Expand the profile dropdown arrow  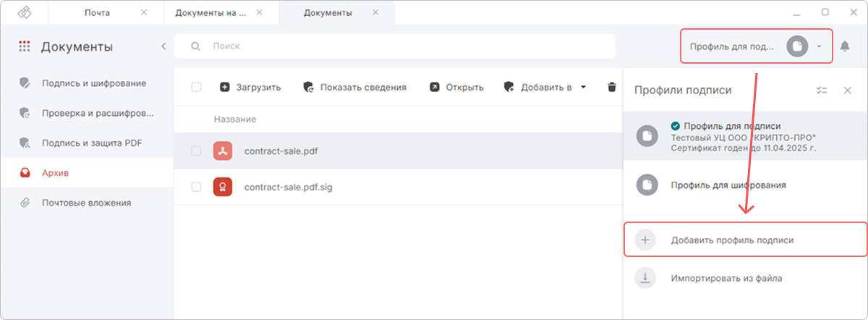click(819, 46)
